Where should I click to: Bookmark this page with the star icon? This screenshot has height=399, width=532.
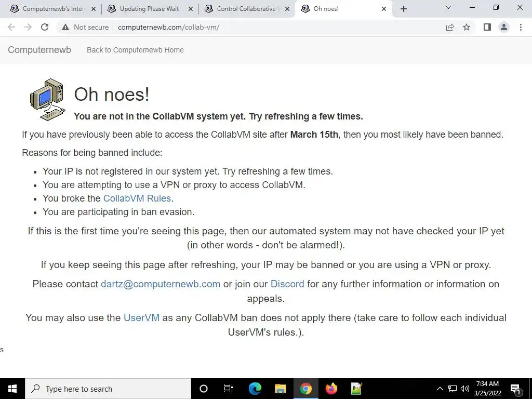(x=467, y=27)
